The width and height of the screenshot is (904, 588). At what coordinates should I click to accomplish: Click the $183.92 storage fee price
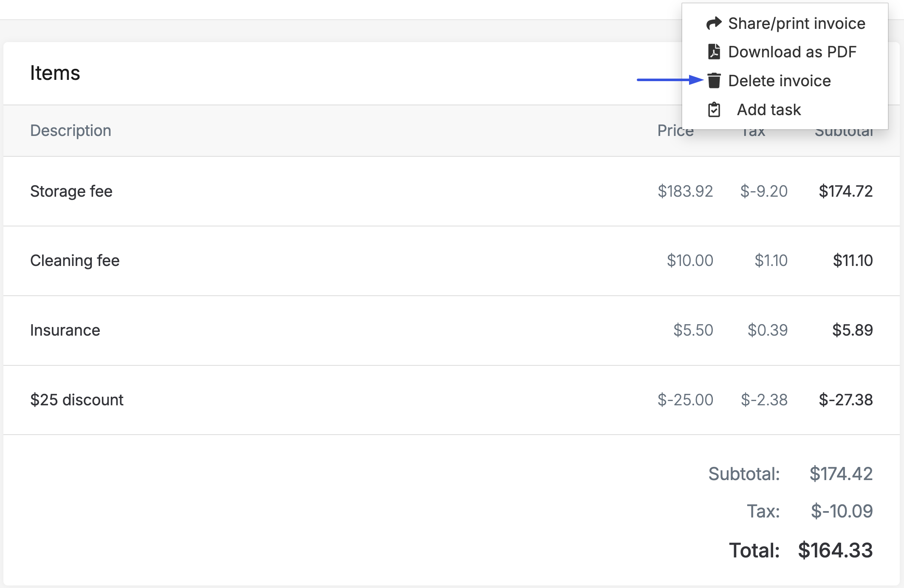coord(685,191)
